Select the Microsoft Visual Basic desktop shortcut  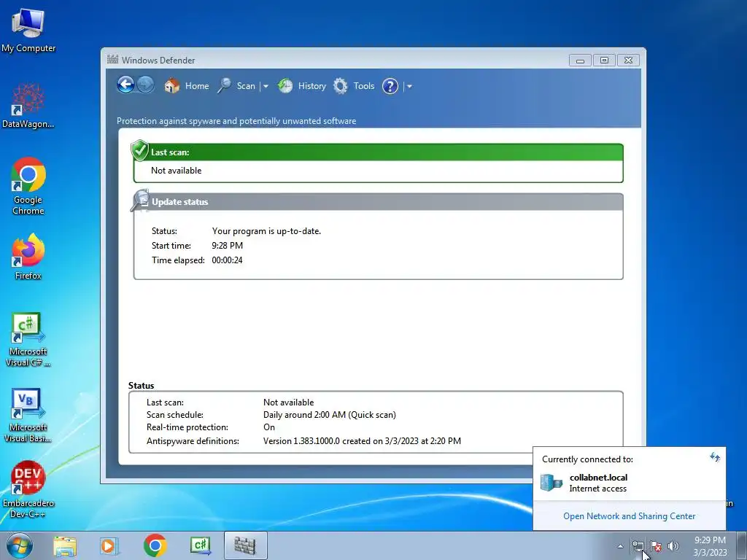(28, 416)
